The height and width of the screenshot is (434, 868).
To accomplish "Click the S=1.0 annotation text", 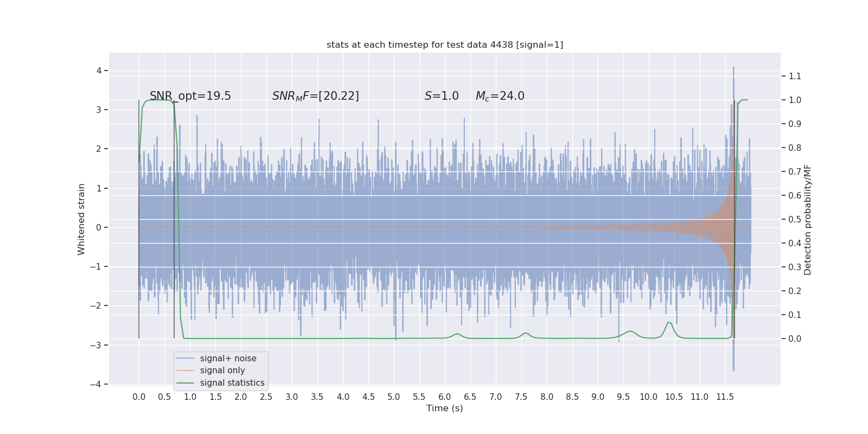I will pyautogui.click(x=442, y=96).
